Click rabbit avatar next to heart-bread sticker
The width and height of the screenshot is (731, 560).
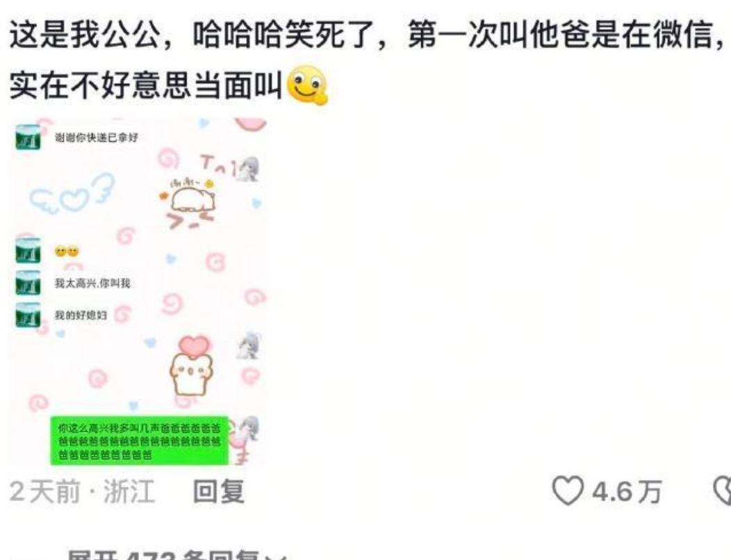click(247, 347)
